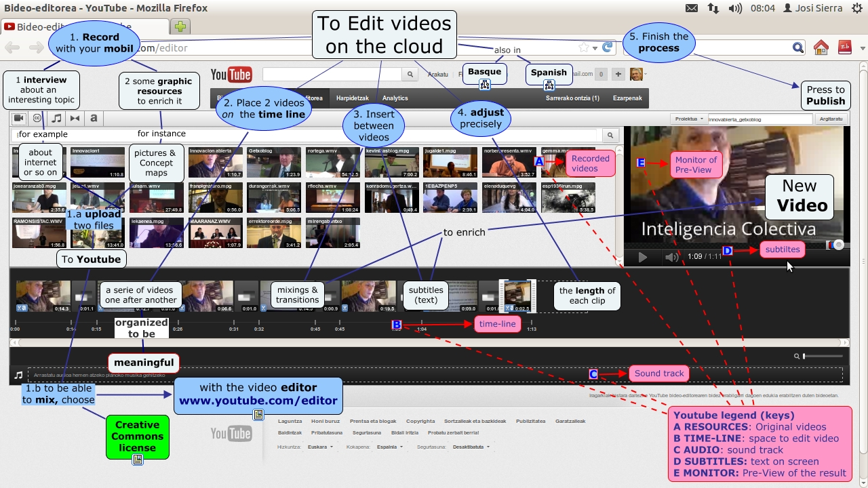Open the Laguntza footer link

pos(290,421)
